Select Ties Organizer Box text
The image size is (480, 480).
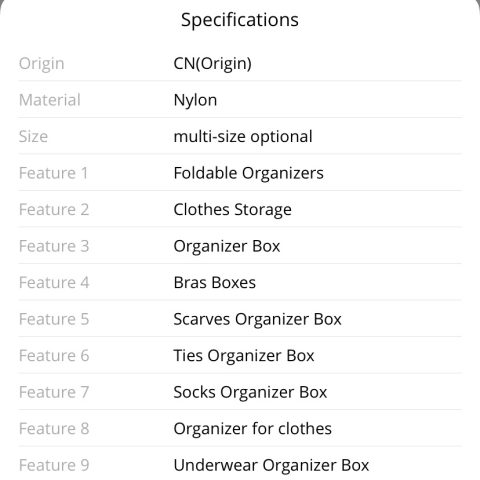coord(244,356)
